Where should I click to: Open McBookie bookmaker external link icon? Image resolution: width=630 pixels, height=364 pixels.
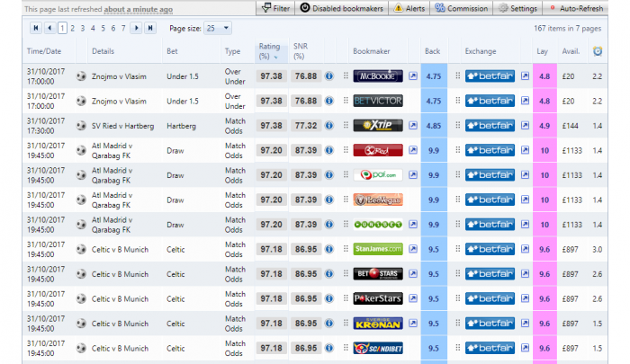point(413,75)
